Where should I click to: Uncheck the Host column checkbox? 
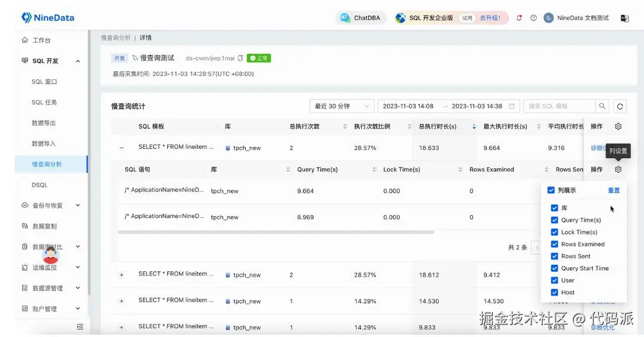click(x=554, y=293)
